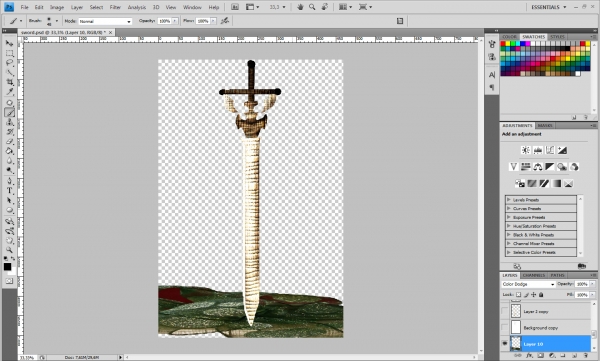Open the Layer menu
The height and width of the screenshot is (361, 600).
(x=77, y=7)
